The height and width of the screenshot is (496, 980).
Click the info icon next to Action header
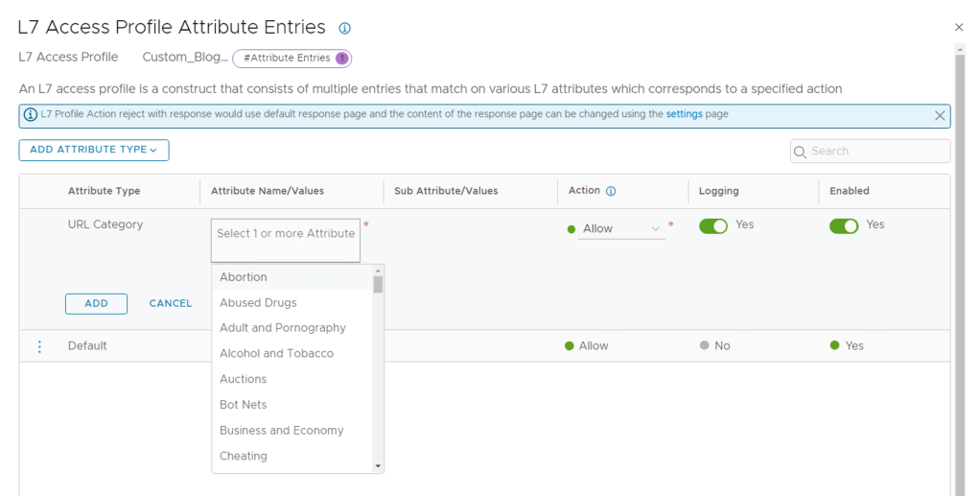pyautogui.click(x=611, y=191)
